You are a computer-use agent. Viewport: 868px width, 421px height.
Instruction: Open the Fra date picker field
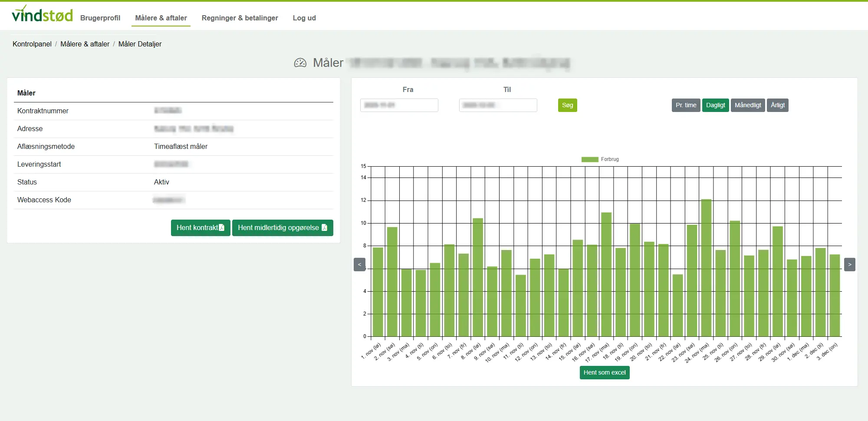coord(399,105)
